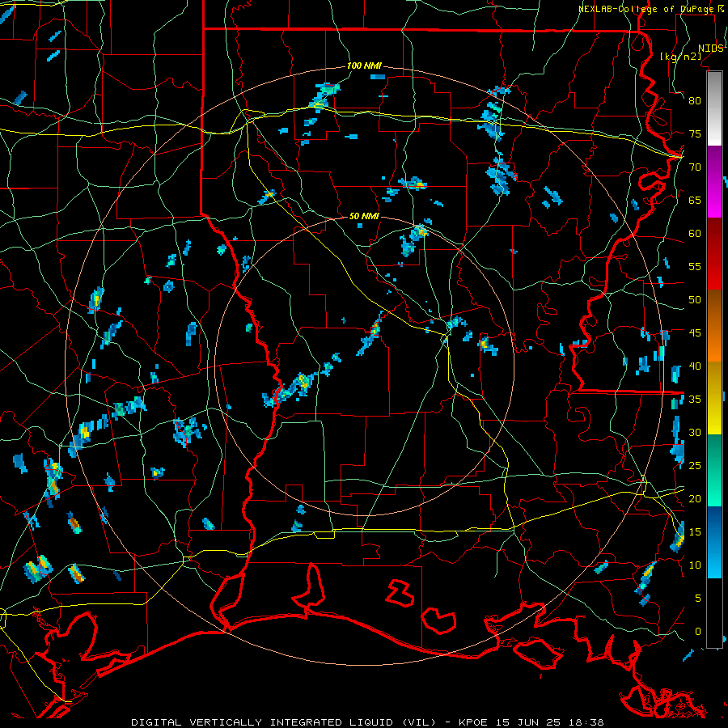Click the 100 NMI range ring label
728x728 pixels.
click(x=364, y=66)
